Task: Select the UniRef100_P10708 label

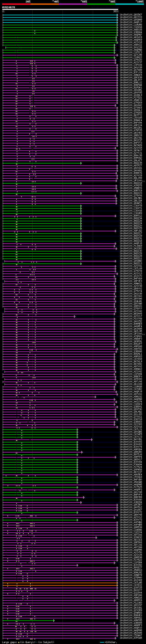Action: [131, 319]
